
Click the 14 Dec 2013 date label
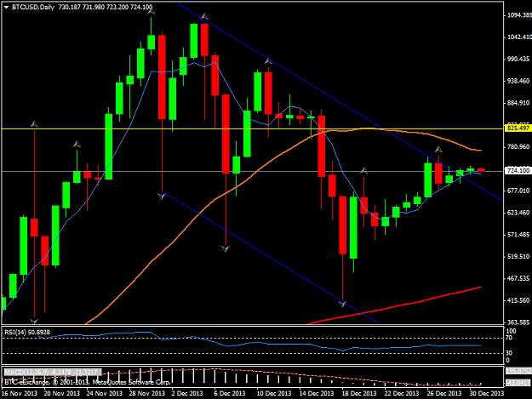click(316, 393)
